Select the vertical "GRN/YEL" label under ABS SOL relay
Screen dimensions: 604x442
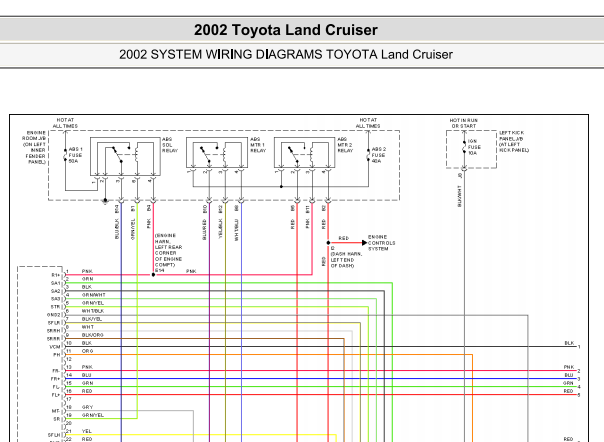133,229
